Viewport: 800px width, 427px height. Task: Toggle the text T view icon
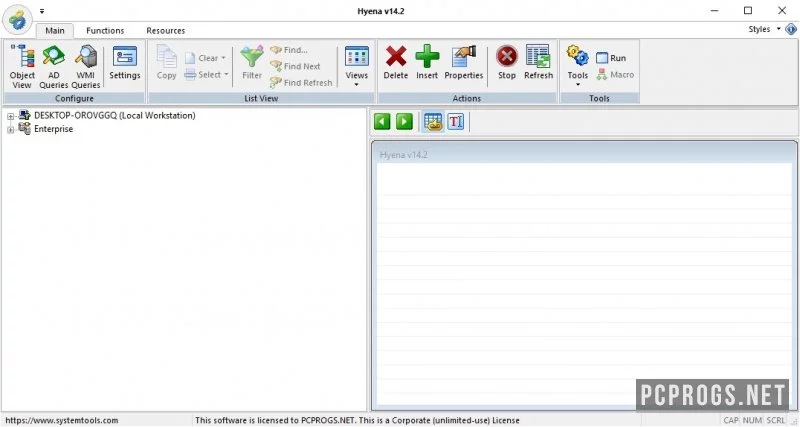456,122
